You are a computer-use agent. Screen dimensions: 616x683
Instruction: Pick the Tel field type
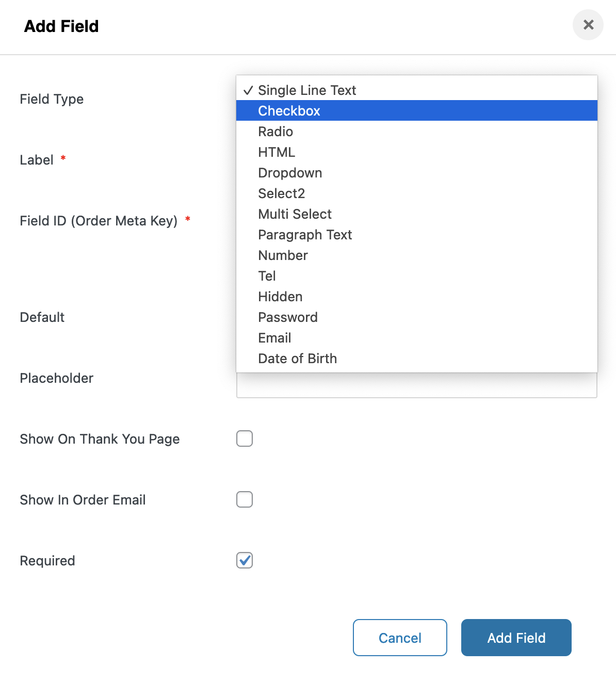[x=267, y=276]
